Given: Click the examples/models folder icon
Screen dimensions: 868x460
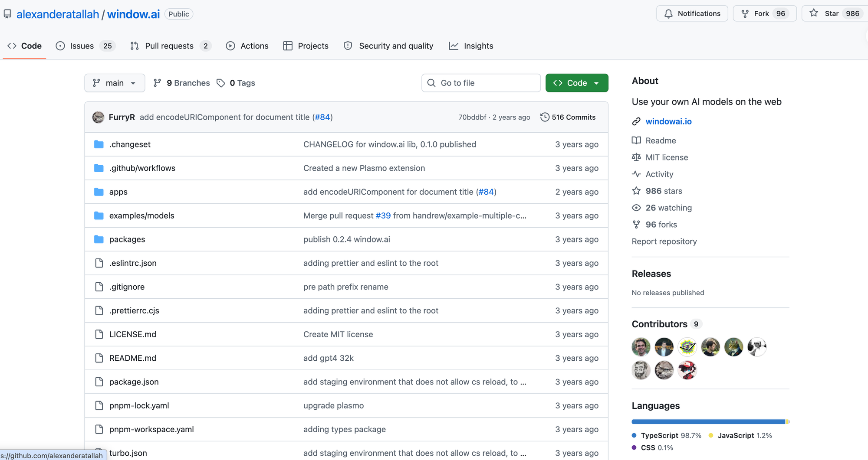Looking at the screenshot, I should click(x=99, y=215).
